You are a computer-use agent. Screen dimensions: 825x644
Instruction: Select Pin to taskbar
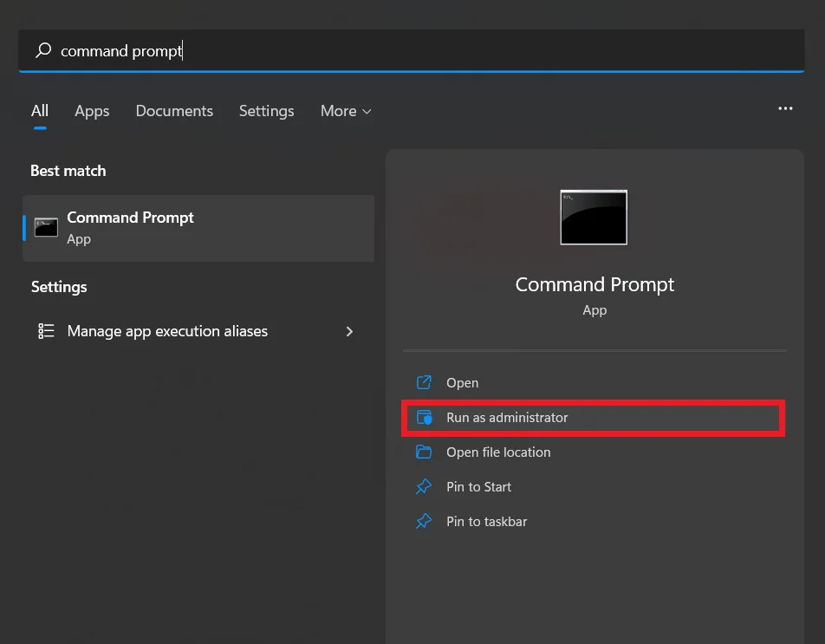click(x=486, y=522)
